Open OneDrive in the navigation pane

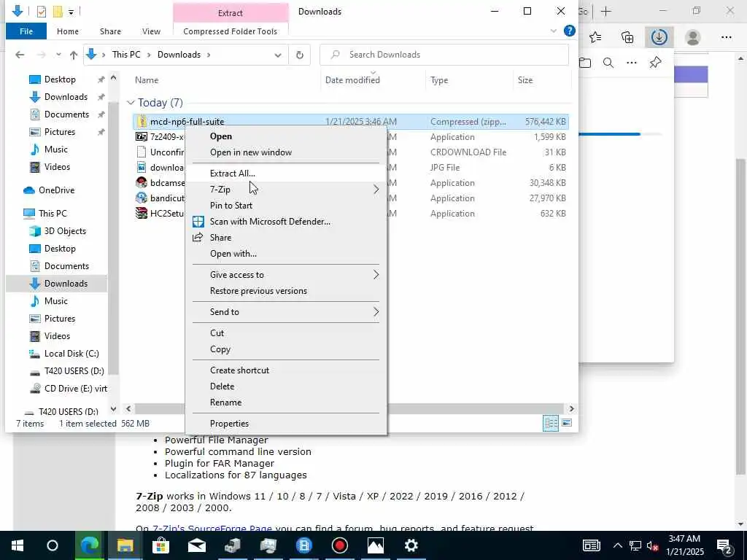click(x=56, y=190)
